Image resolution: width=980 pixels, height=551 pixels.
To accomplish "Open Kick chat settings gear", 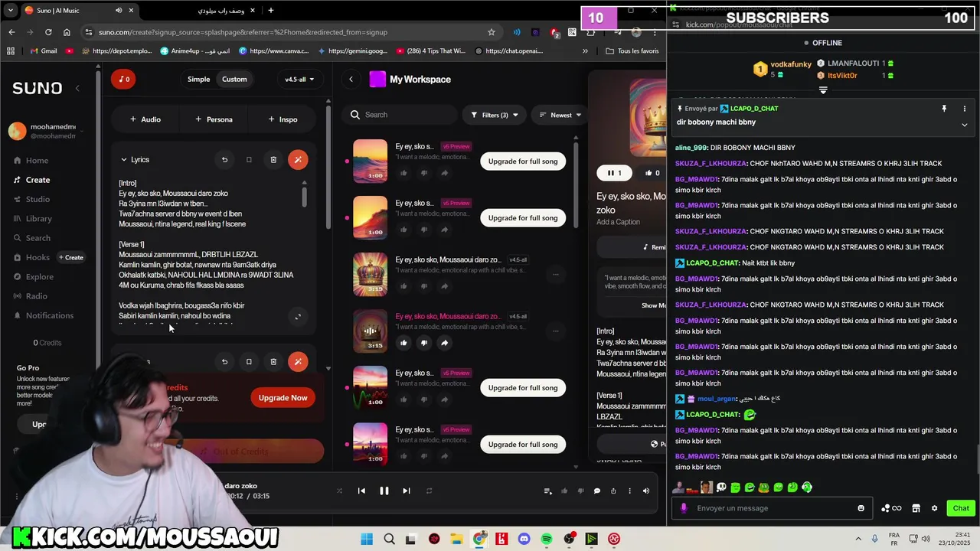I will pos(934,508).
